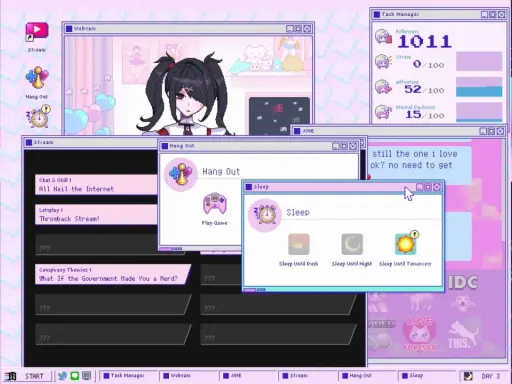Choose Sleep Until Tomorrow sun icon
This screenshot has height=384, width=512.
point(406,243)
